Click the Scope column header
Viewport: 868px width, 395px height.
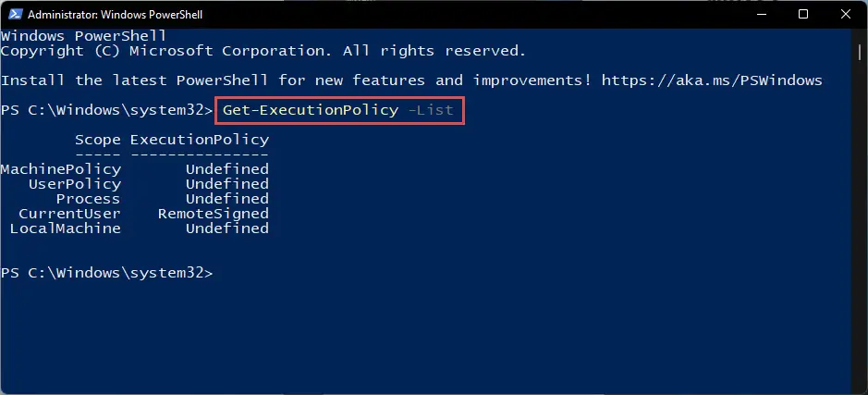click(x=97, y=140)
